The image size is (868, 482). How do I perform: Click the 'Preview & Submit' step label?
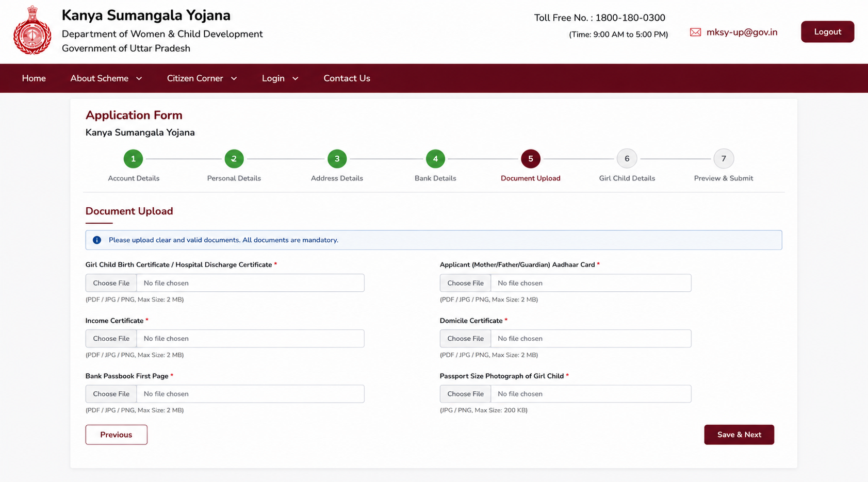tap(724, 178)
